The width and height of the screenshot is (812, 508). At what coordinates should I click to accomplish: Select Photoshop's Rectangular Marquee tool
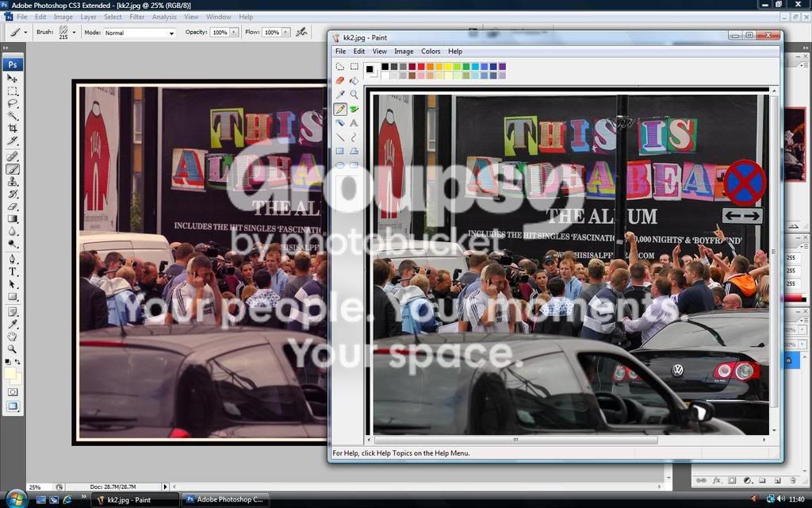13,90
